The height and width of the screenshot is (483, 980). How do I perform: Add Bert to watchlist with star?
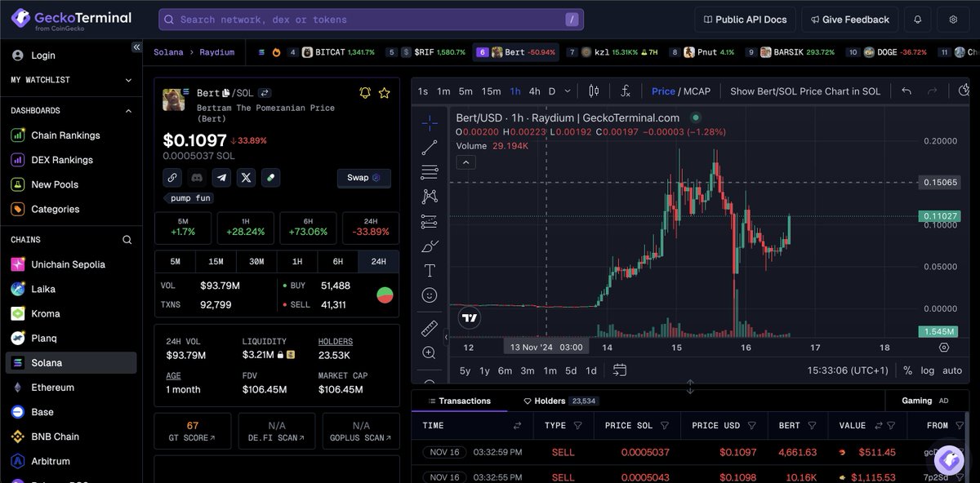pos(385,93)
